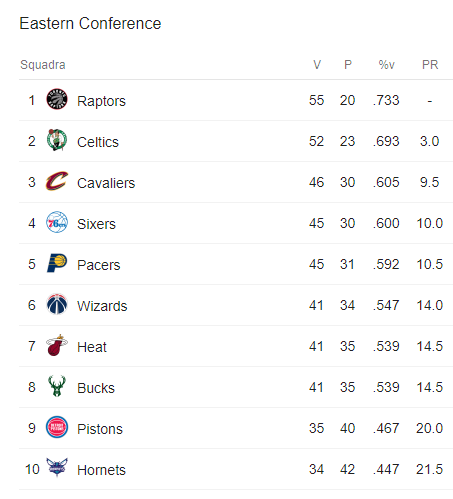
Task: Click the Raptors team logo
Action: click(x=57, y=99)
